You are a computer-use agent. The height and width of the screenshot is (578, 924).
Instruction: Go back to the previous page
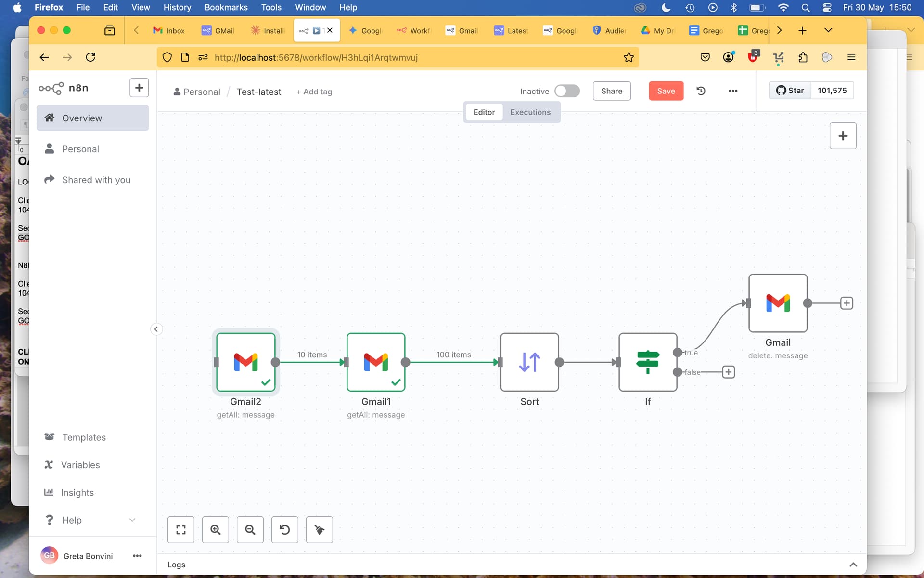click(x=44, y=57)
